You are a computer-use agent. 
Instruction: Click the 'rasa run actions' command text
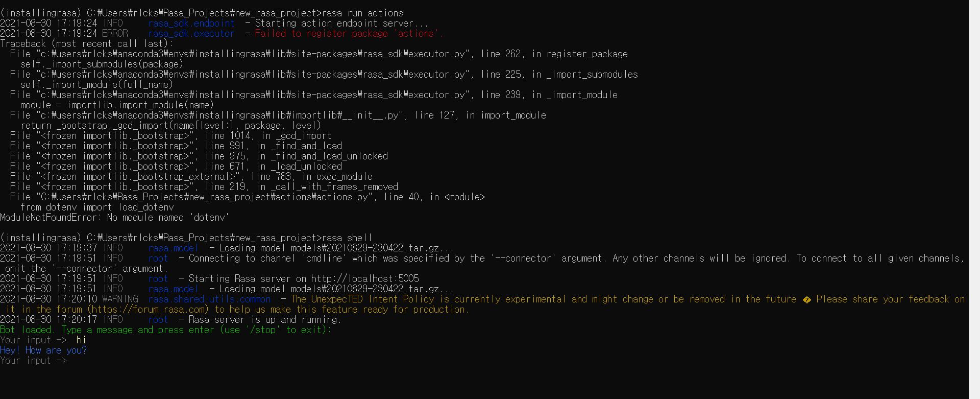click(365, 13)
